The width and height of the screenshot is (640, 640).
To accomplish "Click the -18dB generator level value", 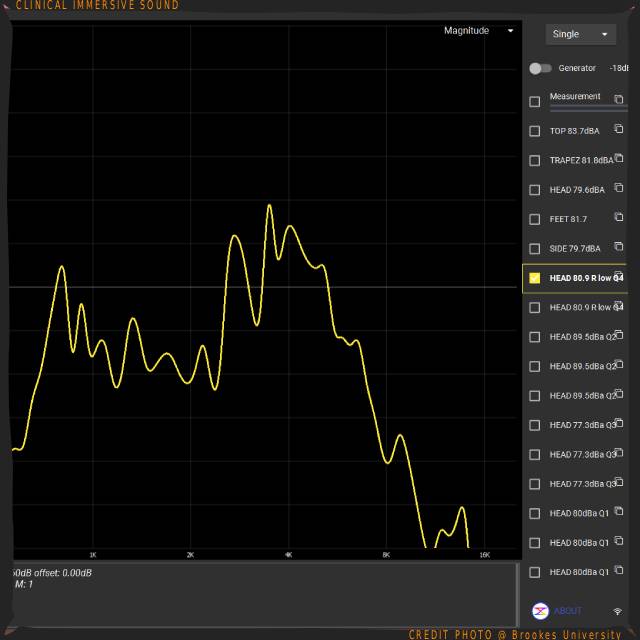I will 618,68.
